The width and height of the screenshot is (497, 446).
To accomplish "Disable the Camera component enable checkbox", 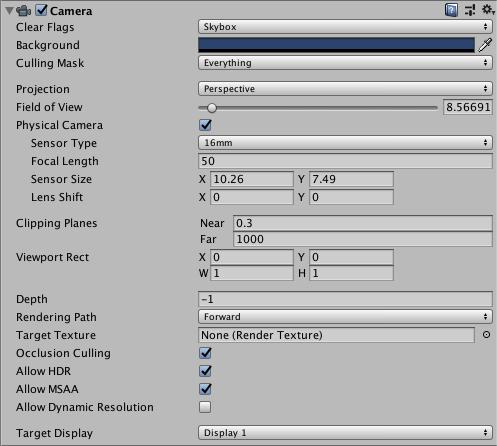I will coord(41,10).
